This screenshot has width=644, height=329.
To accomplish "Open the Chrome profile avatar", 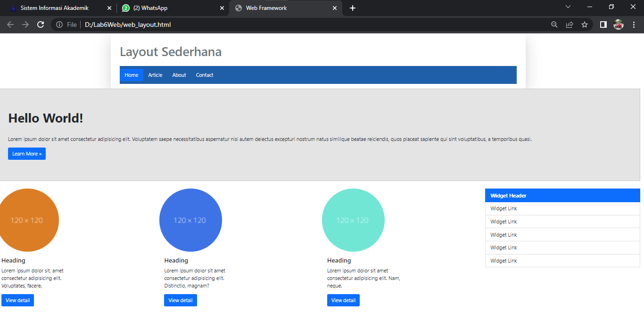I will click(619, 25).
